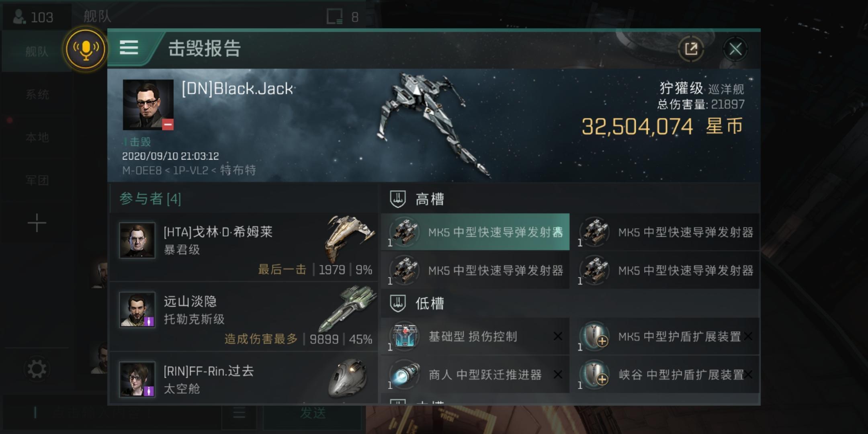Select the 系统 chat tab

pos(37,94)
